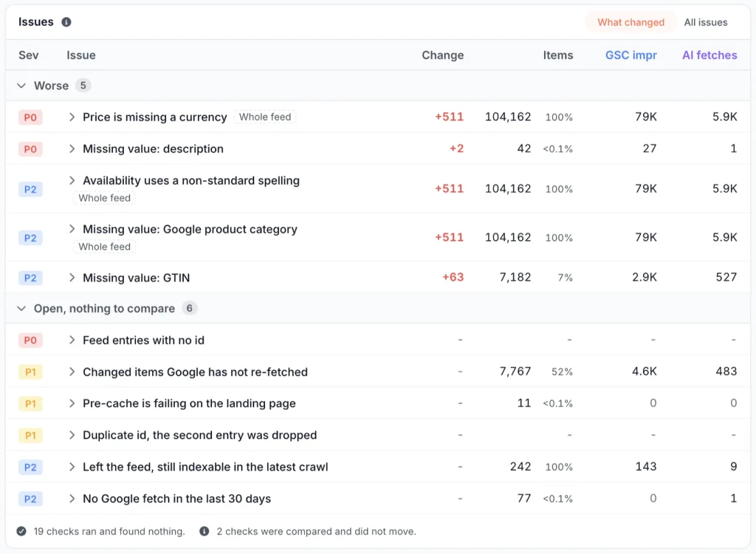Click P1 badge on Changed items Google not re-fetched
The width and height of the screenshot is (756, 554).
[30, 372]
